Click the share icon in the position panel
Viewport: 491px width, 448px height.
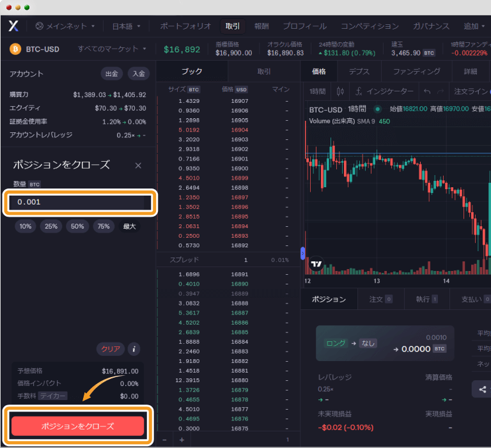[483, 389]
